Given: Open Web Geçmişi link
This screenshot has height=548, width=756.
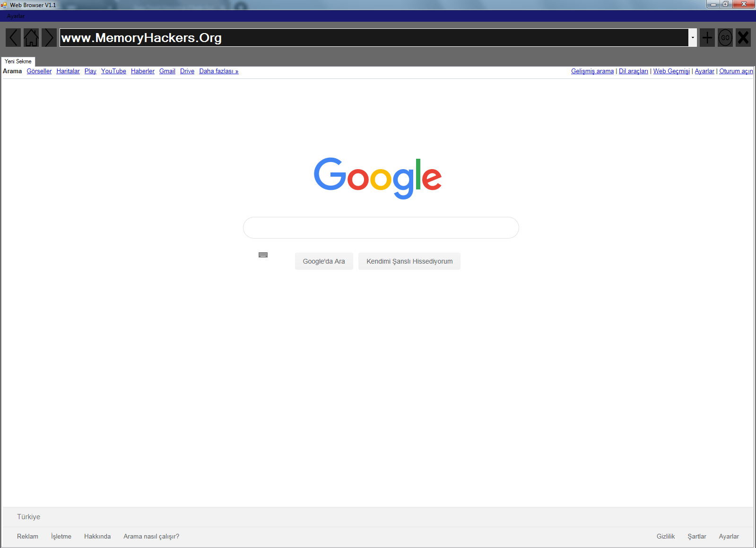Looking at the screenshot, I should pyautogui.click(x=671, y=71).
